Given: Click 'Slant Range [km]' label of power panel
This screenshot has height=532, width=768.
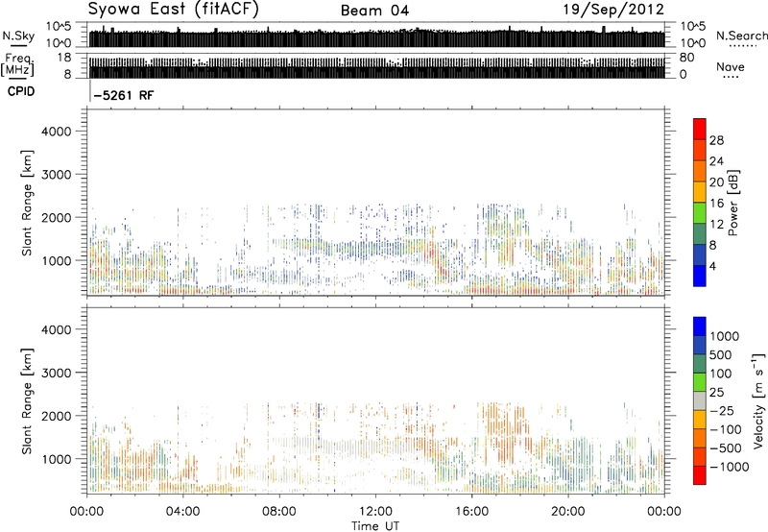Looking at the screenshot, I should (x=27, y=203).
